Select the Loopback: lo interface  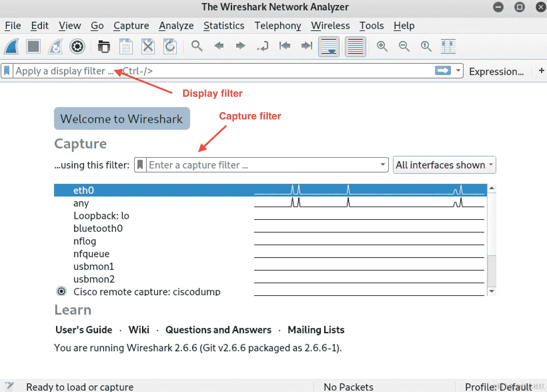click(270, 216)
